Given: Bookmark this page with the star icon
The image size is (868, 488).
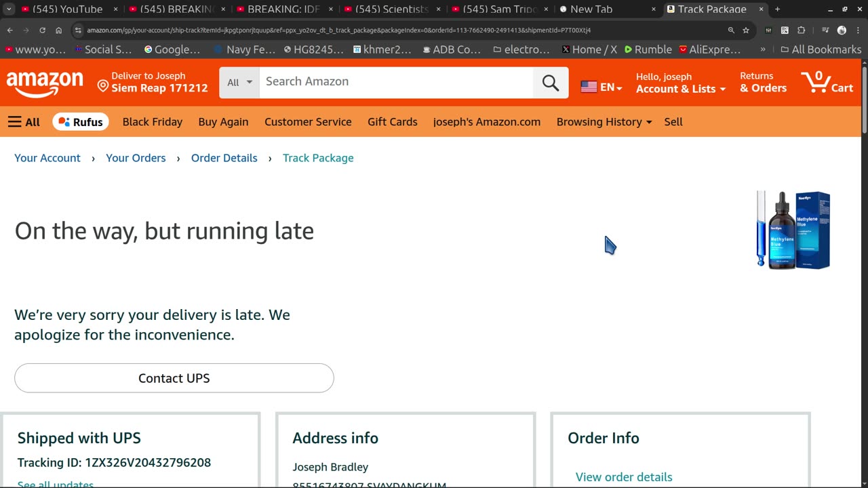Looking at the screenshot, I should (746, 30).
